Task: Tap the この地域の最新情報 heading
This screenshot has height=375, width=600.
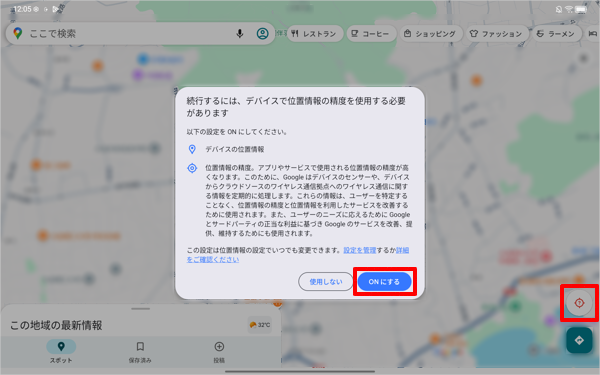Action: coord(56,325)
